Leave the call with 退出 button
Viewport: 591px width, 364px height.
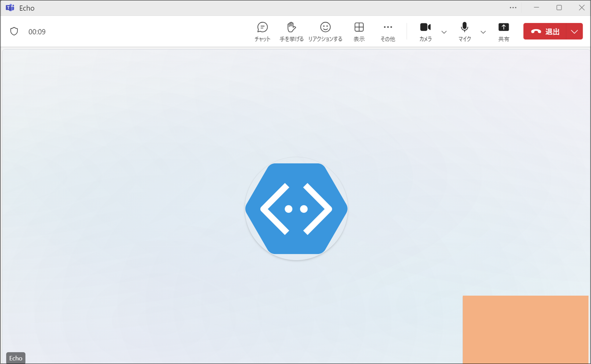click(545, 31)
